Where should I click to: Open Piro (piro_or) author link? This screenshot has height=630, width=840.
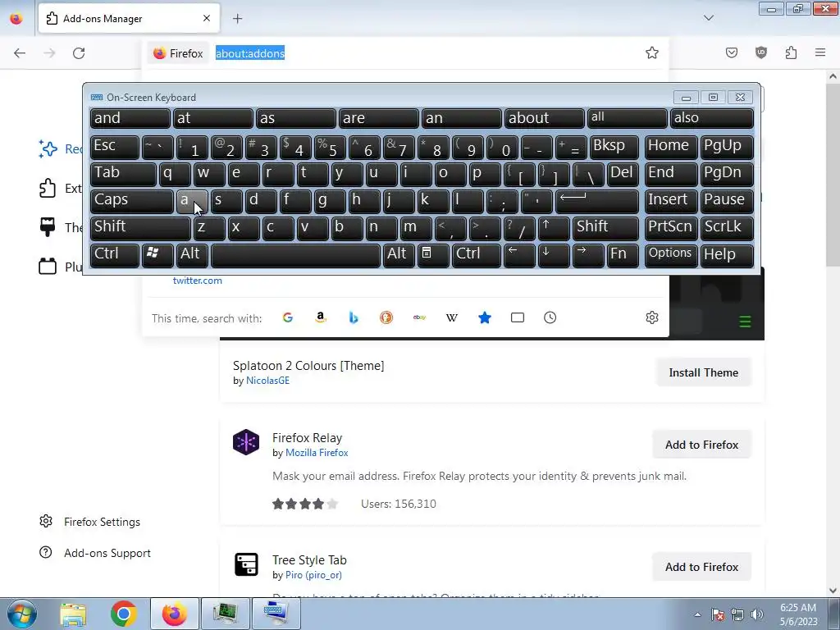(313, 575)
